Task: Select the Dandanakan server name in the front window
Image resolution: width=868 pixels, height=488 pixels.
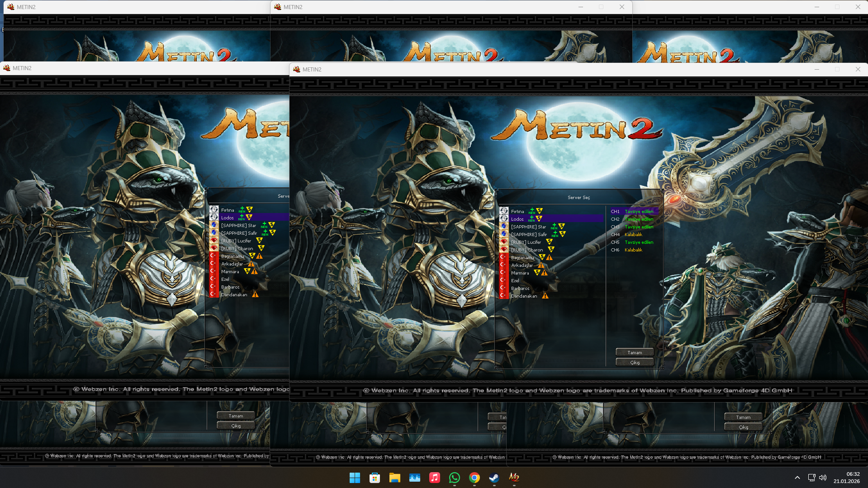Action: [x=524, y=296]
